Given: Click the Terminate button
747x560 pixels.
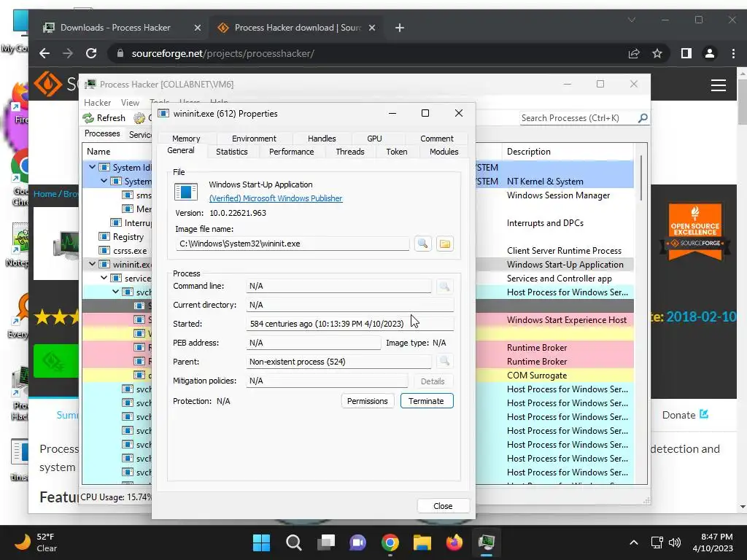Looking at the screenshot, I should tap(426, 401).
